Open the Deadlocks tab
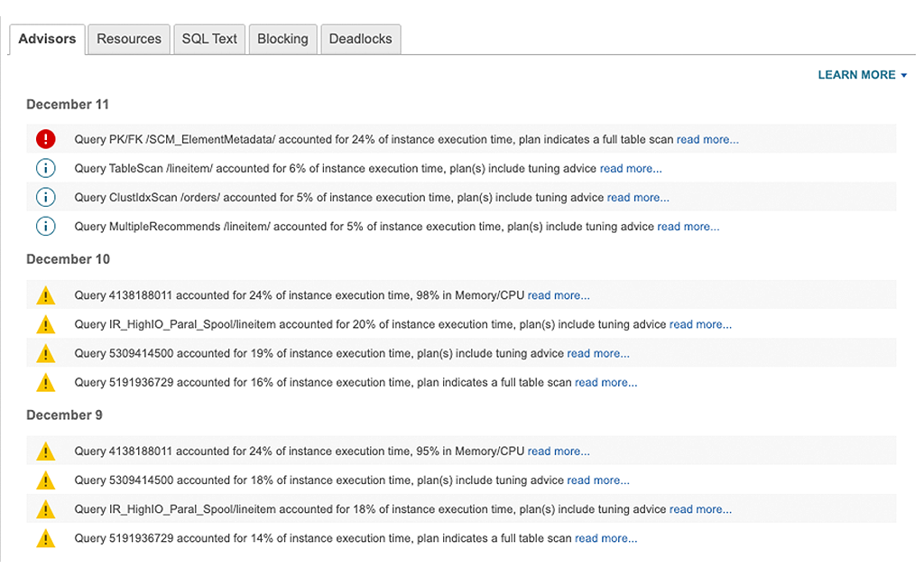This screenshot has height=578, width=924. [360, 39]
